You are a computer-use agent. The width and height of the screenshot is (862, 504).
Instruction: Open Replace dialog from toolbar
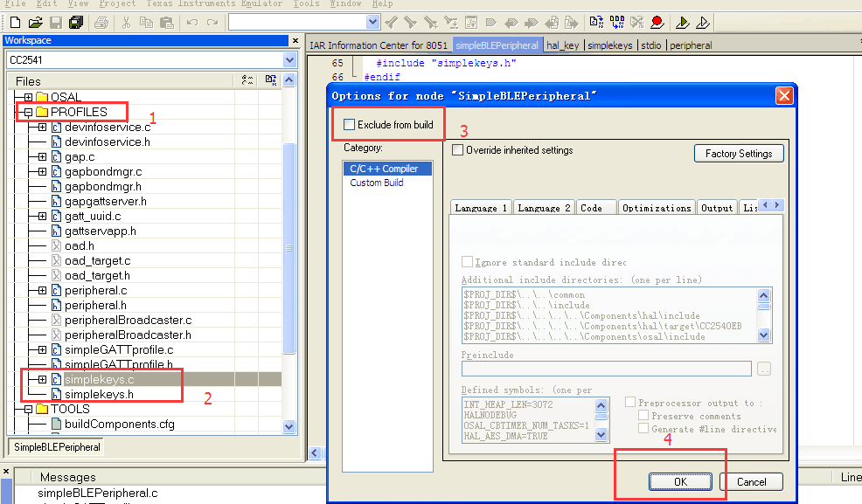451,23
